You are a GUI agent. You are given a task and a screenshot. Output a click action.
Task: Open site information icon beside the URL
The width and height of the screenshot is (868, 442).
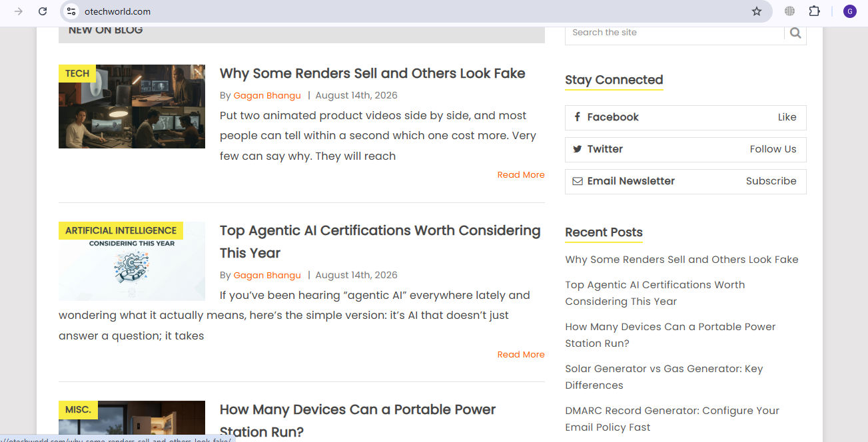click(x=71, y=11)
